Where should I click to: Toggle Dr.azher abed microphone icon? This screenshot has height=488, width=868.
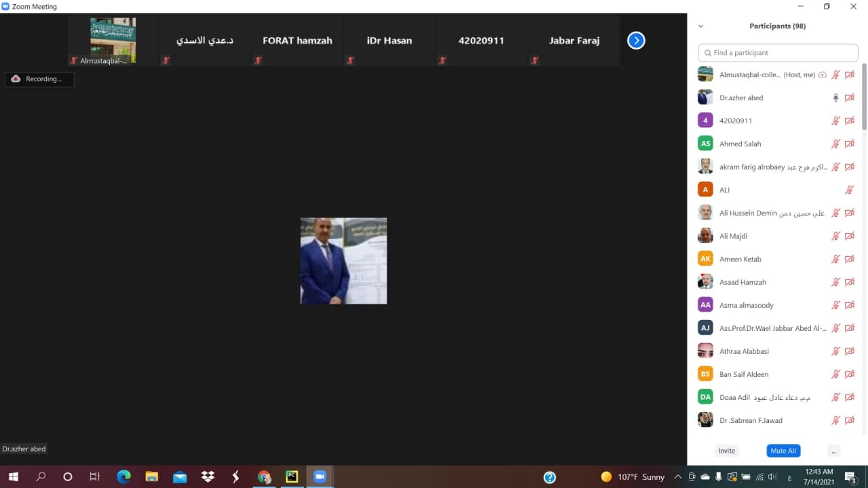tap(835, 98)
